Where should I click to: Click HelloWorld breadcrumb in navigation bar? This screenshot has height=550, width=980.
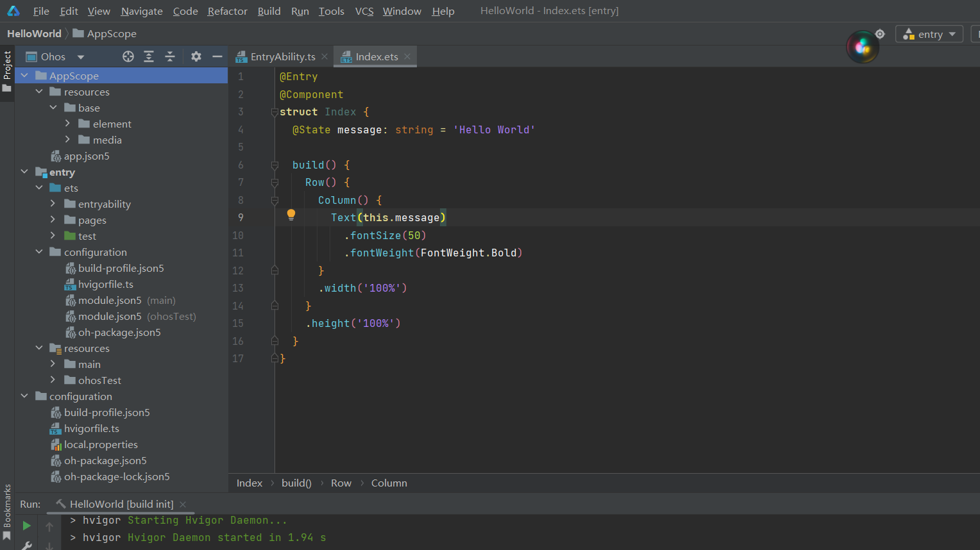[x=34, y=33]
